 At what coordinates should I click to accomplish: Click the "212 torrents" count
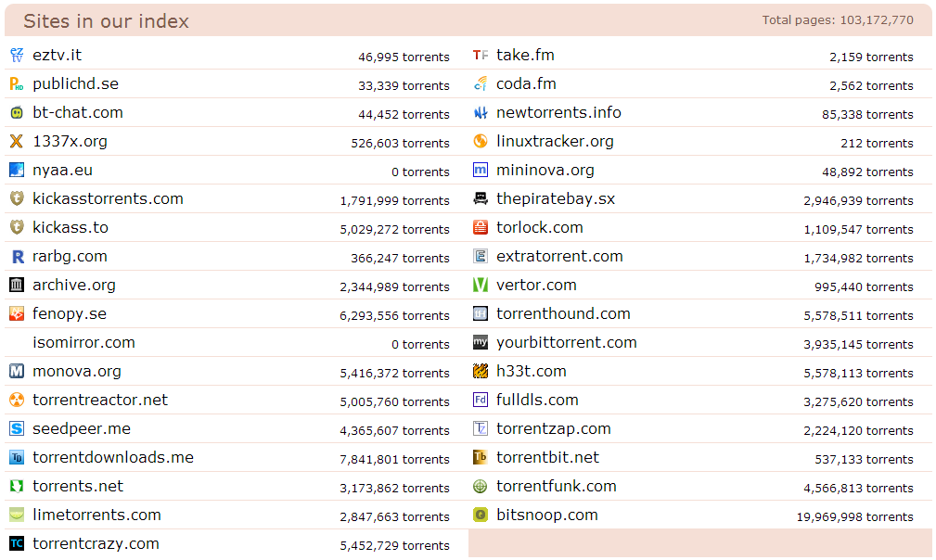coord(877,143)
